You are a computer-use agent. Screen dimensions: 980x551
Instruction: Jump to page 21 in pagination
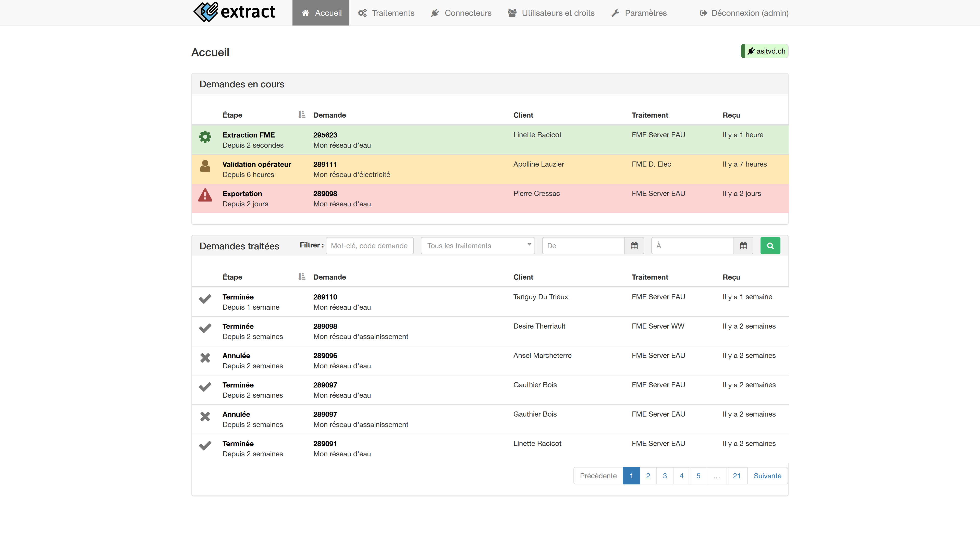(x=737, y=476)
